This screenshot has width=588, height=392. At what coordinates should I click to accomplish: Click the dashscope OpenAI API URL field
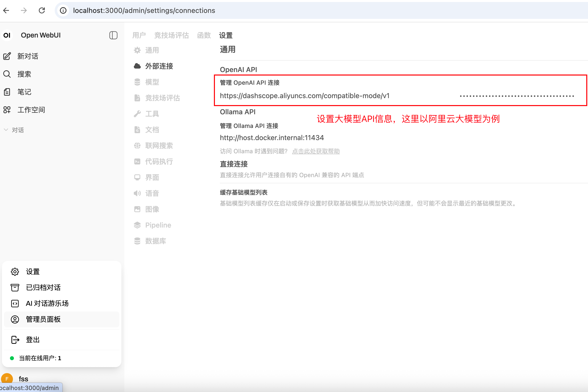[x=305, y=96]
